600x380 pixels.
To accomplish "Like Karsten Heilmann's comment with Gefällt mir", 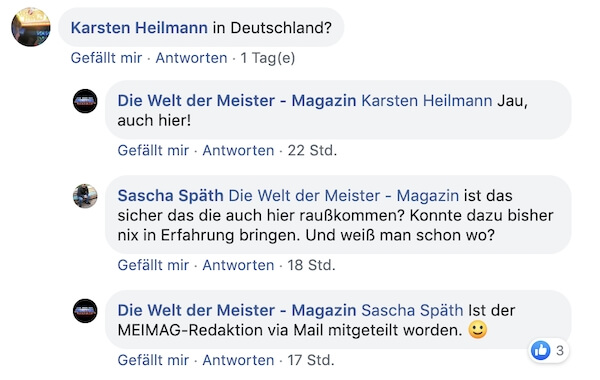I will click(x=106, y=58).
